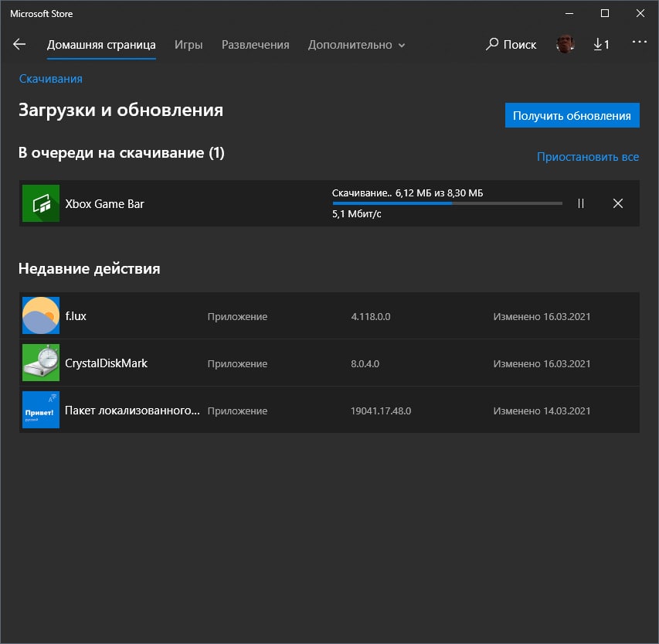
Task: Pause the Xbox Game Bar download
Action: pos(581,203)
